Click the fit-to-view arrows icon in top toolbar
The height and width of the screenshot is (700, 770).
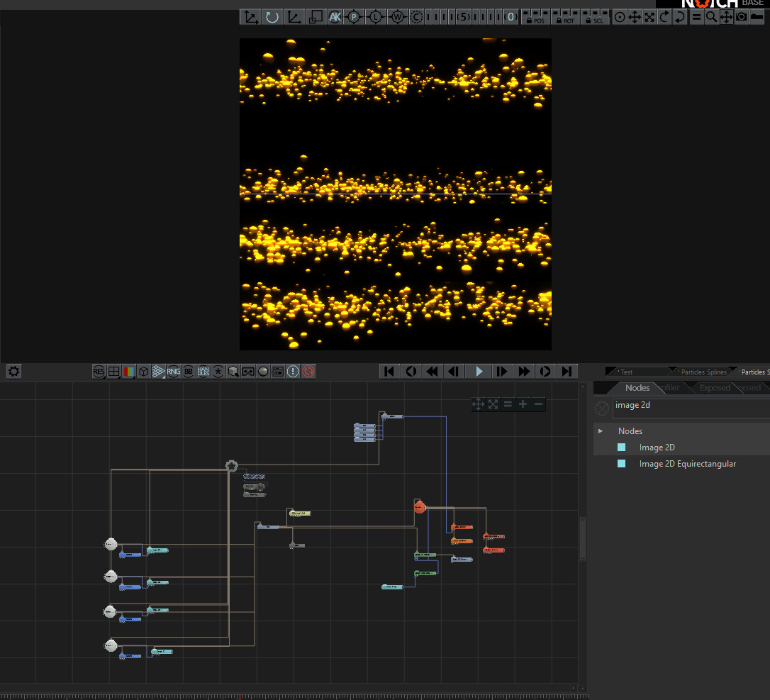pyautogui.click(x=649, y=17)
